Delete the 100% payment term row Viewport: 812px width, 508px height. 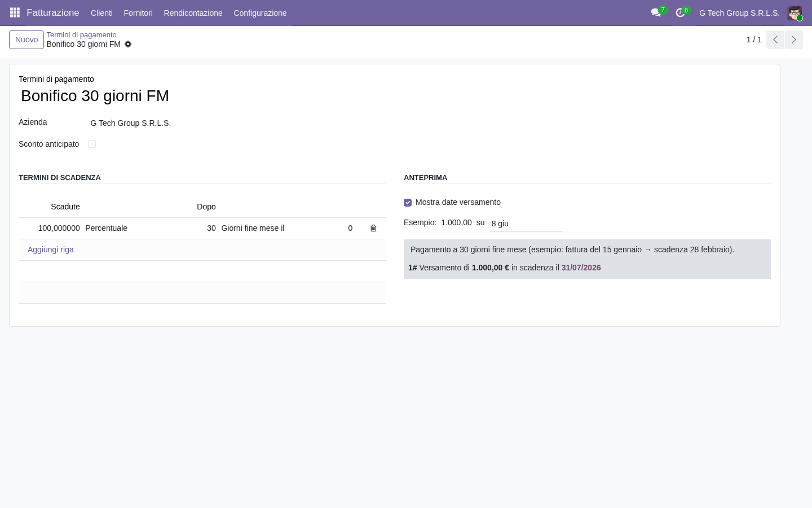point(373,228)
